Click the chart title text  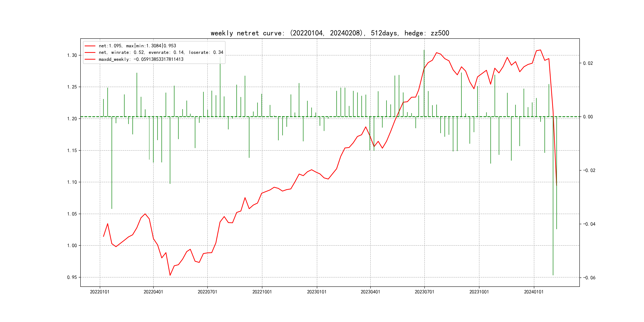pos(330,33)
